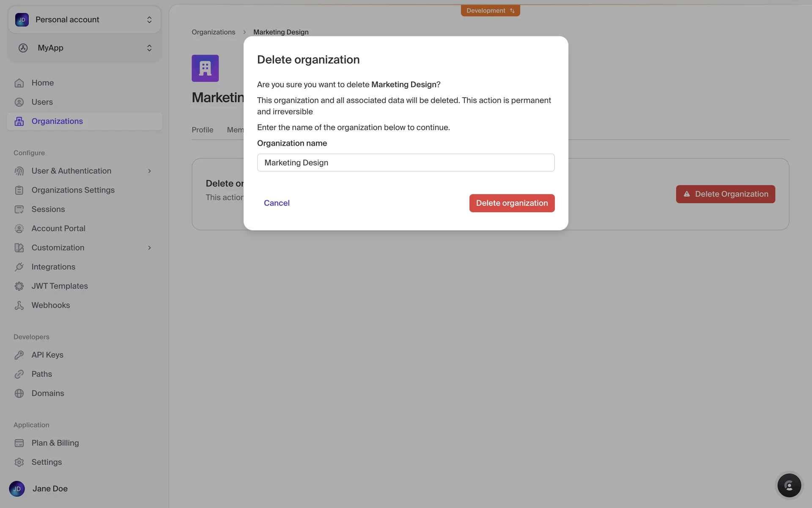The height and width of the screenshot is (508, 812).
Task: Open the Personal account switcher dropdown
Action: point(84,20)
